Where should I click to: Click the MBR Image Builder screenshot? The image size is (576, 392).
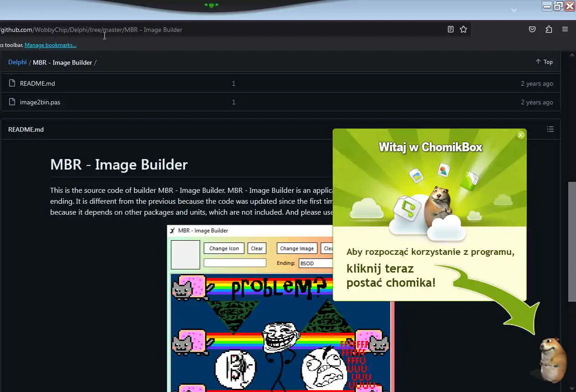click(x=280, y=309)
